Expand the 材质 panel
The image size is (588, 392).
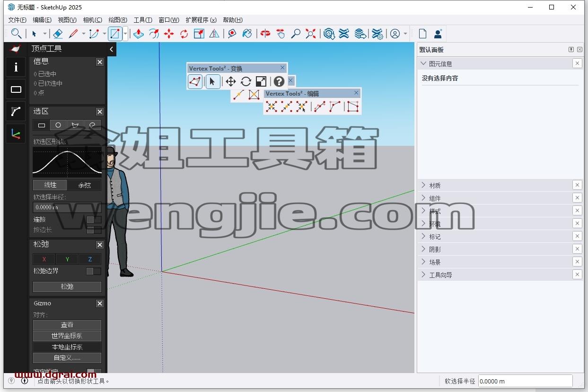(x=423, y=185)
